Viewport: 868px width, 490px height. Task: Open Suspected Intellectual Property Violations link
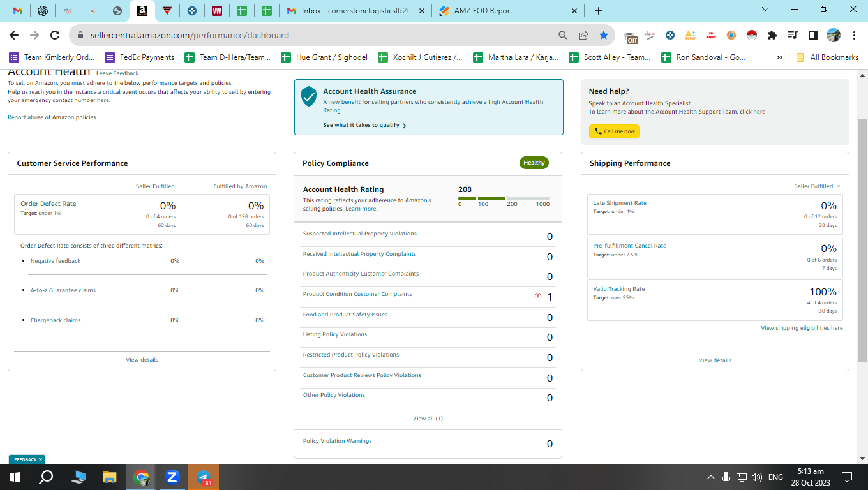click(x=360, y=234)
